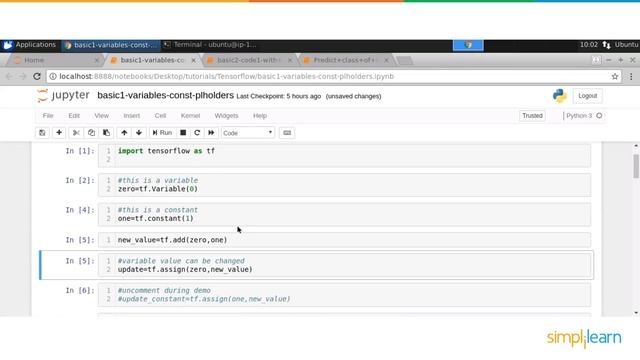Image resolution: width=640 pixels, height=360 pixels.
Task: Click the notebook title basic1-variables-const-plholders
Action: (x=165, y=96)
